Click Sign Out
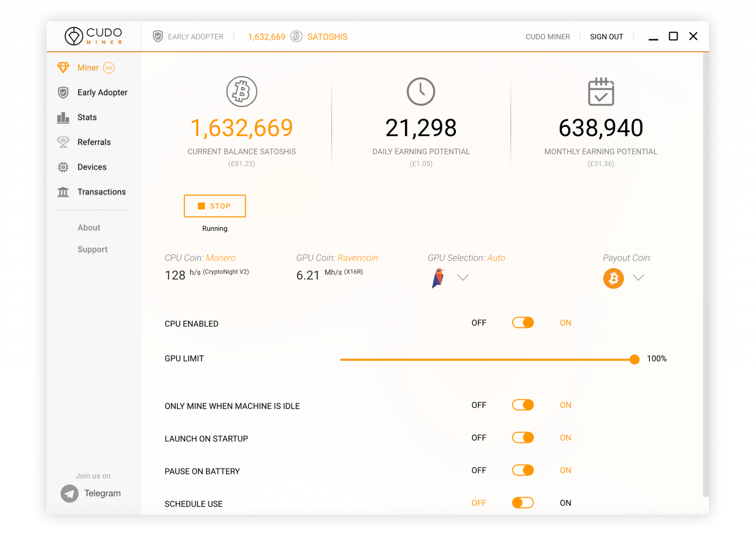Screen dimensions: 756x535 (606, 37)
